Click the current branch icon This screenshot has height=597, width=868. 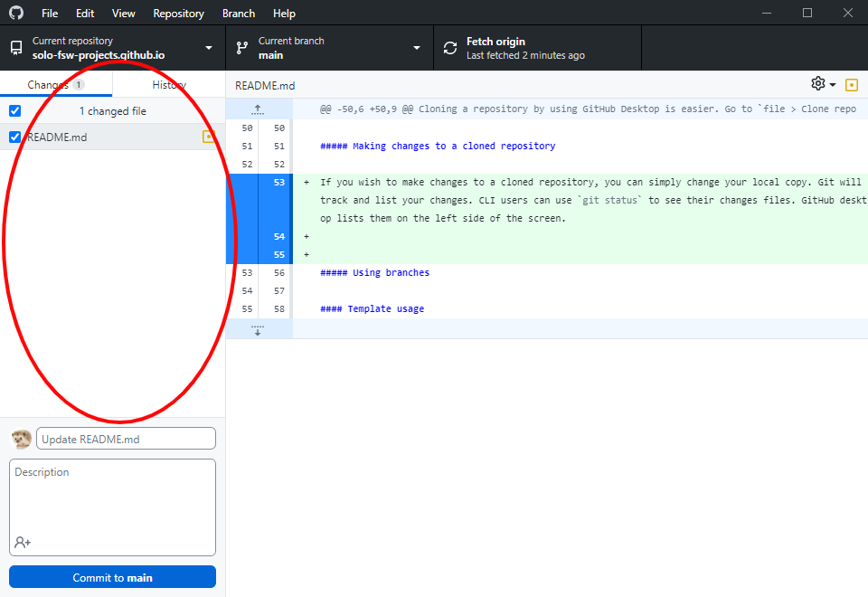pos(242,48)
